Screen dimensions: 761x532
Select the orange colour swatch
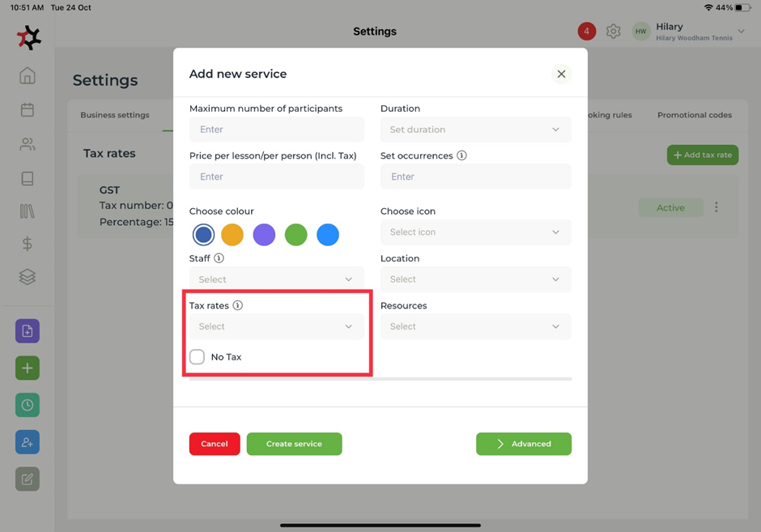(232, 235)
